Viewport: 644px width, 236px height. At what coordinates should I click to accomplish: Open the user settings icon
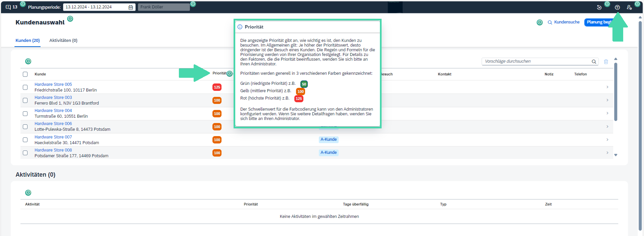(629, 7)
